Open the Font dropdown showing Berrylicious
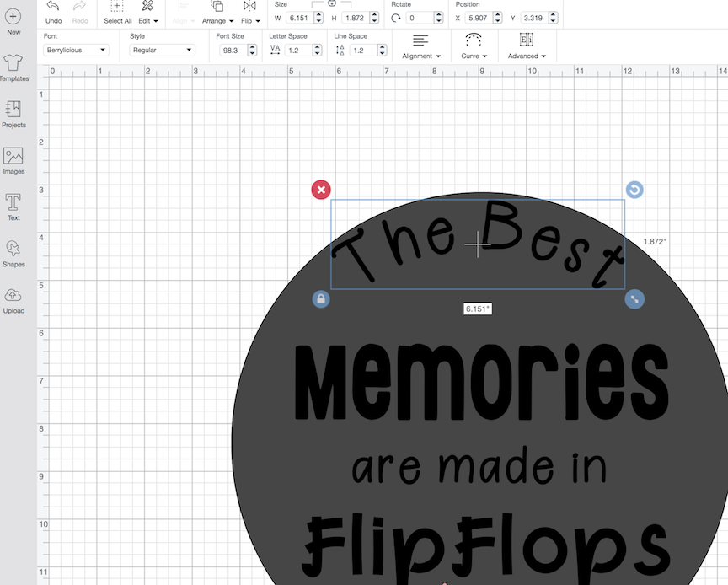 (76, 50)
